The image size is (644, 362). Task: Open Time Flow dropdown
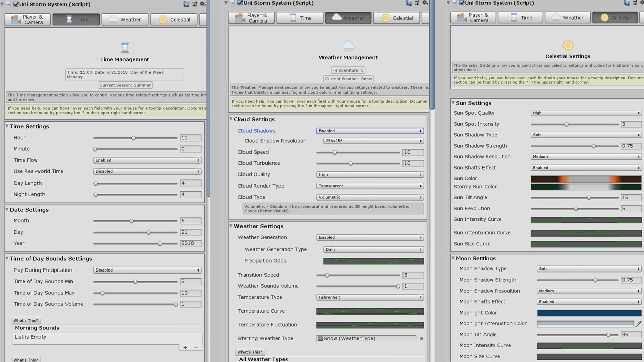(x=147, y=160)
